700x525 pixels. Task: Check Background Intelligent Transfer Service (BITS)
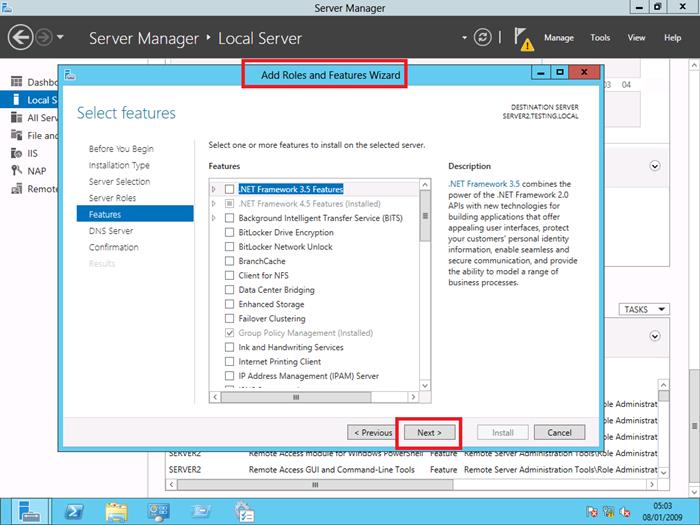tap(229, 218)
